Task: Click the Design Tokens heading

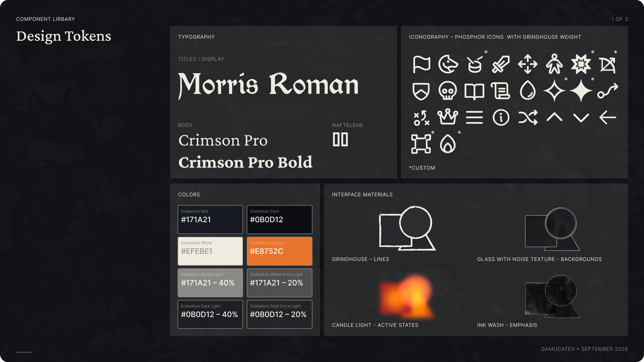Action: [64, 37]
